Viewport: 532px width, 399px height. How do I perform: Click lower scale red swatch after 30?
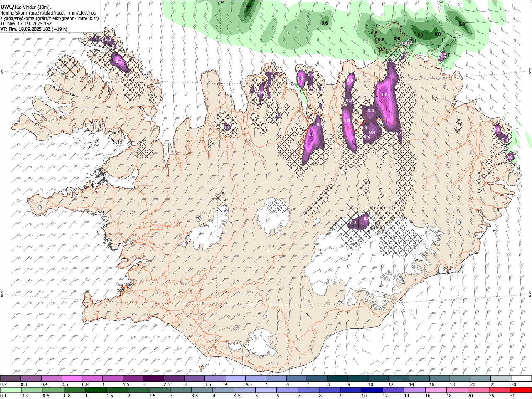coord(521,390)
